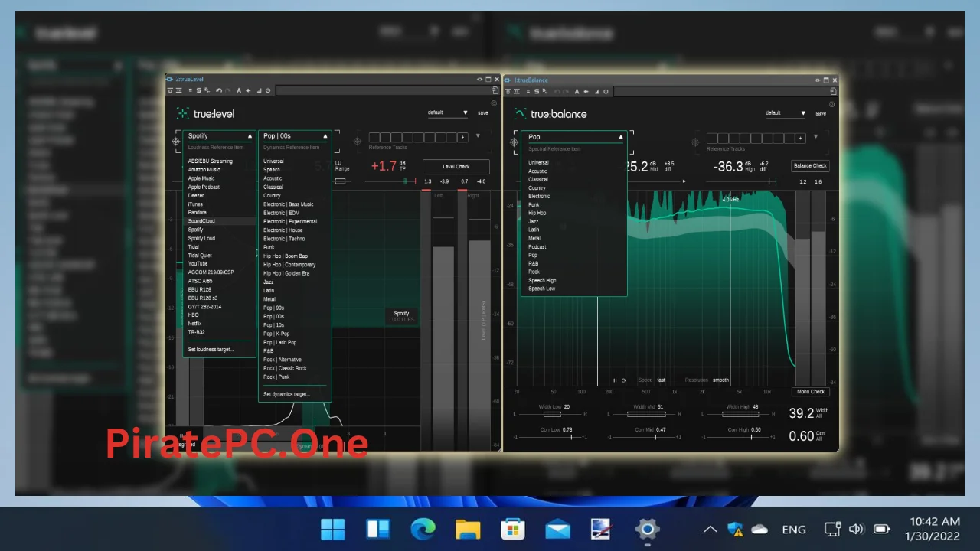The image size is (980, 551).
Task: Open Microsoft Store from taskbar
Action: tap(513, 529)
